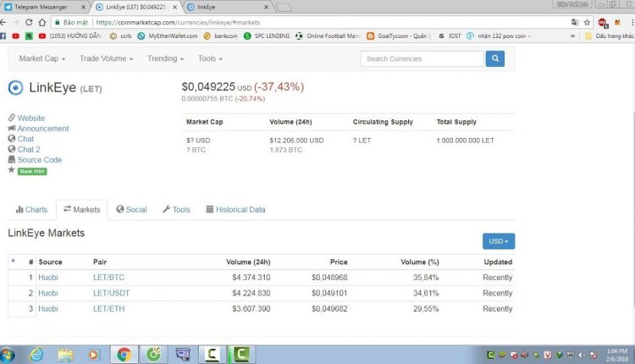The image size is (635, 364).
Task: Click the $4.374.310 volume cell
Action: pyautogui.click(x=251, y=278)
